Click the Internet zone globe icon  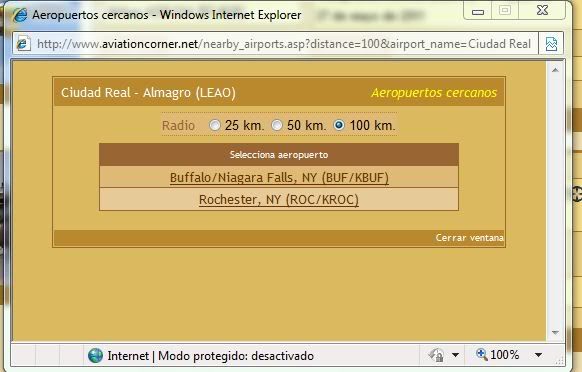tap(95, 356)
